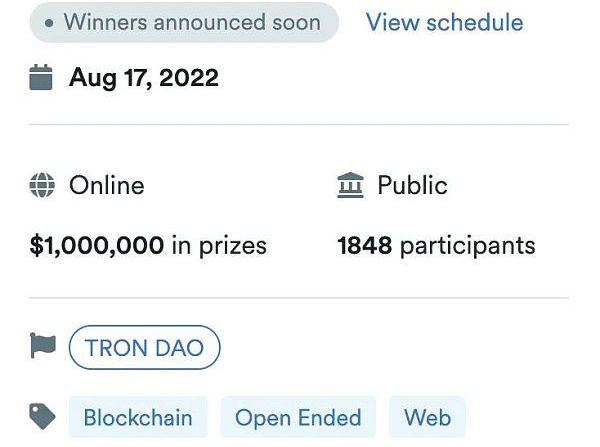Click the globe icon next to Online
600x447 pixels.
tap(42, 185)
